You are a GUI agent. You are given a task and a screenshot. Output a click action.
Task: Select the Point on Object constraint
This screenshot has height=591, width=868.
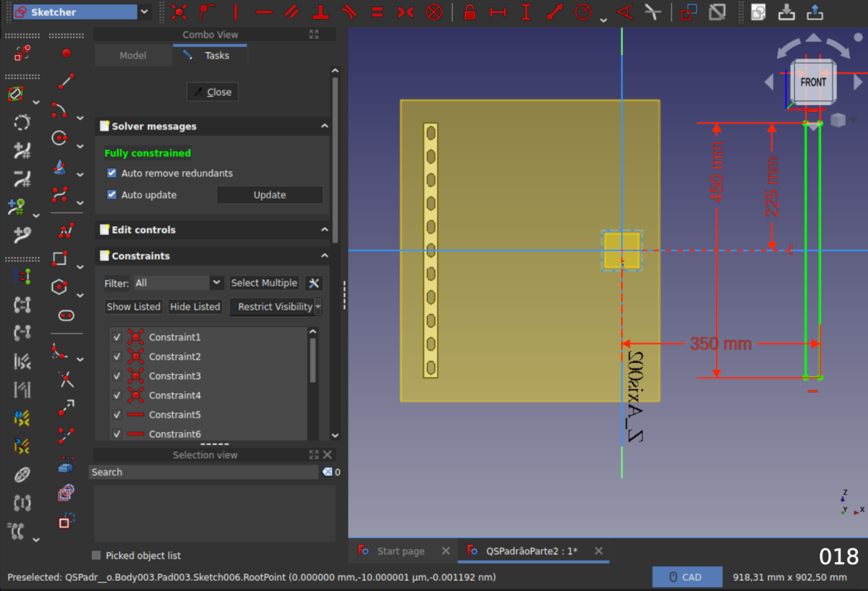(x=208, y=12)
